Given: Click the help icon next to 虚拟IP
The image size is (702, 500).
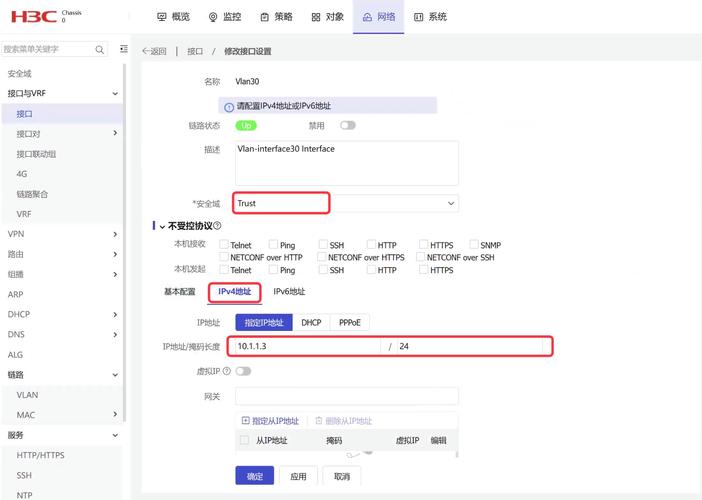Looking at the screenshot, I should [x=227, y=371].
